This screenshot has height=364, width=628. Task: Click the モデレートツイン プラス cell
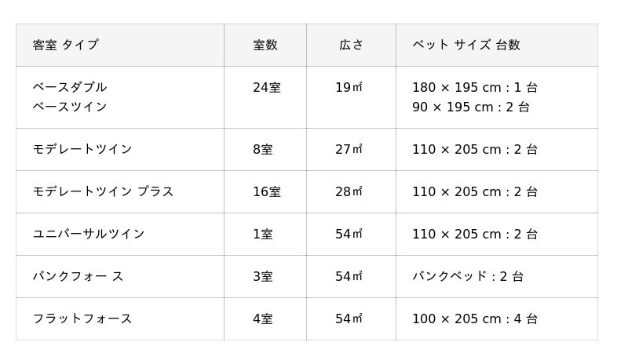[103, 191]
